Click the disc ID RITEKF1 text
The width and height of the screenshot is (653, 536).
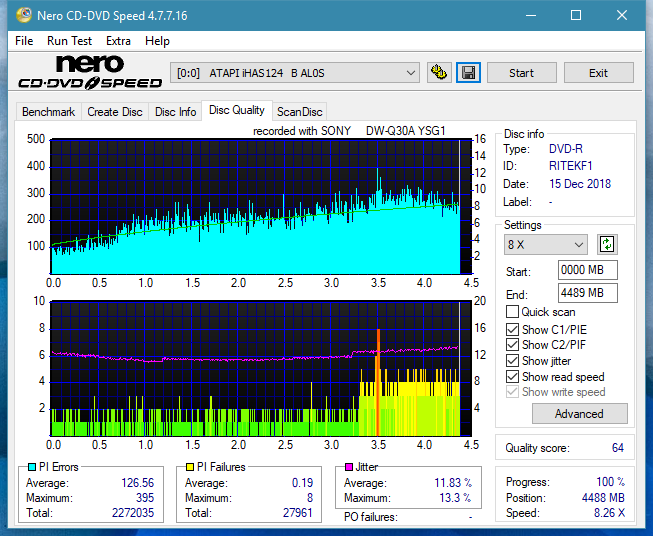pos(570,166)
